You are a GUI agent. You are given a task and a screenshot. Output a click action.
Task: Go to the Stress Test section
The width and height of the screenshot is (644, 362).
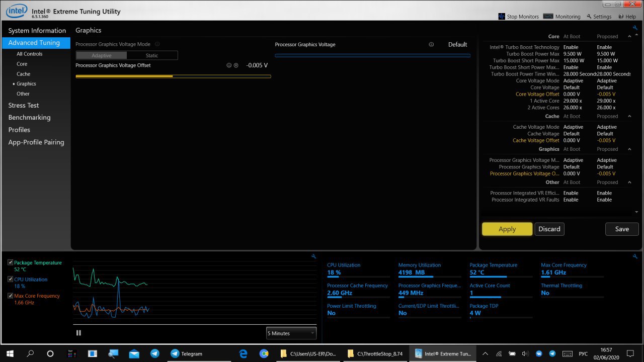(23, 105)
